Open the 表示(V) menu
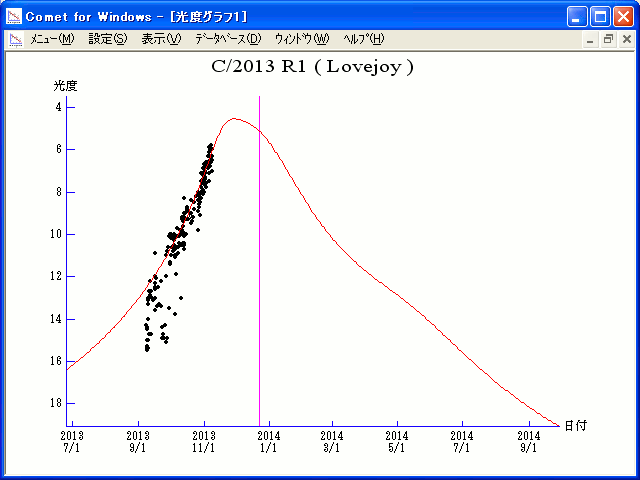Image resolution: width=640 pixels, height=480 pixels. coord(161,39)
